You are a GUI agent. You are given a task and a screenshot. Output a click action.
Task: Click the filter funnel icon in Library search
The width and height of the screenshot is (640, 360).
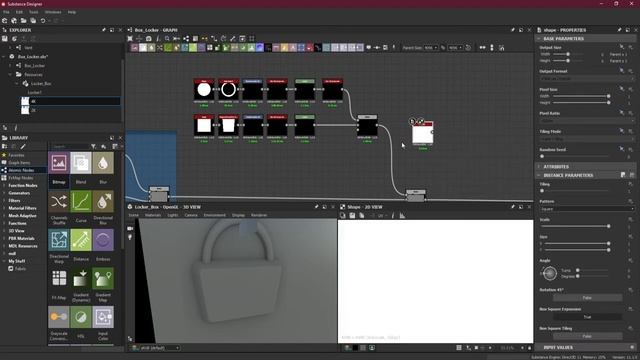pos(93,146)
